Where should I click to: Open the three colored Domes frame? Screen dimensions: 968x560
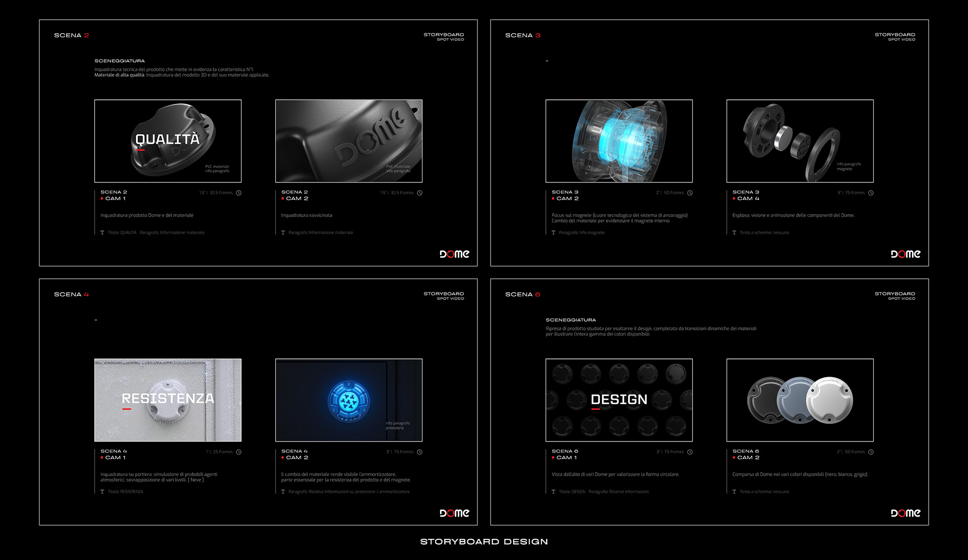coord(800,400)
